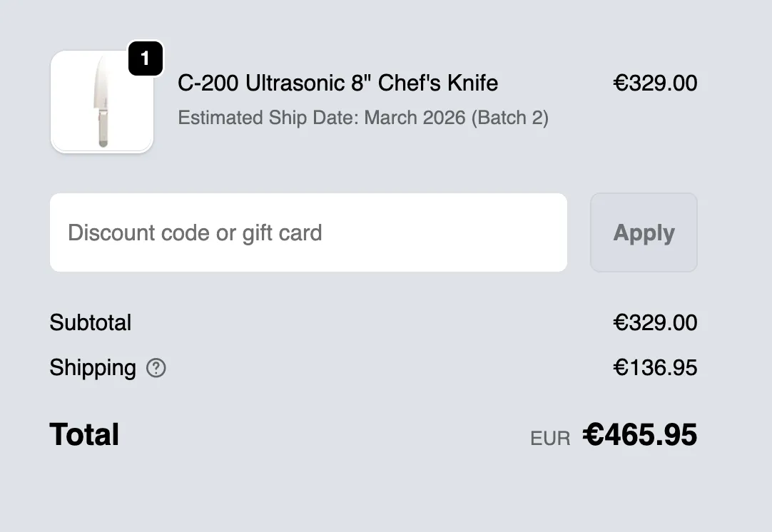Open the chef's knife product thumbnail
This screenshot has width=772, height=532.
click(x=102, y=102)
